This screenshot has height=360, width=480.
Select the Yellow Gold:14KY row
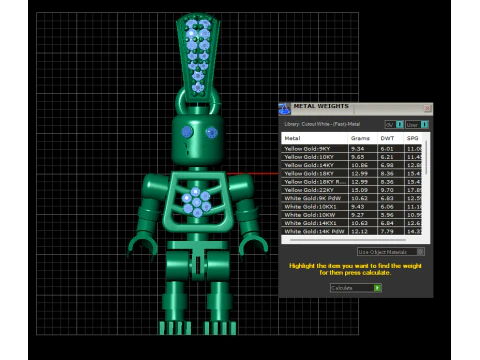pos(352,165)
